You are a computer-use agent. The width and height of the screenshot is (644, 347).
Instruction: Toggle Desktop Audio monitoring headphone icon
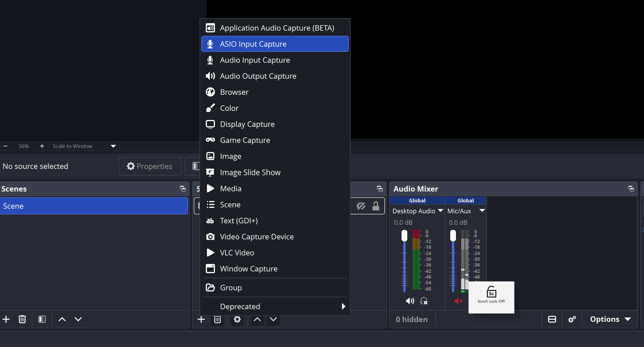click(x=424, y=301)
